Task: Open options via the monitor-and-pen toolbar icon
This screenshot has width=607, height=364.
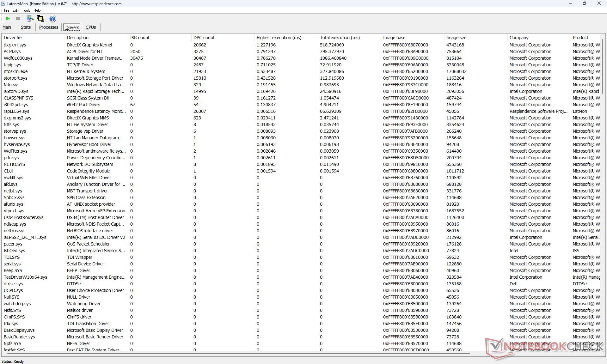Action: [30, 19]
